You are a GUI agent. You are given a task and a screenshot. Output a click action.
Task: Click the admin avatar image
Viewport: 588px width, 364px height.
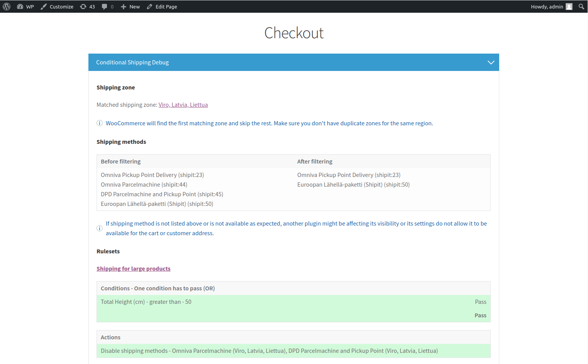[569, 7]
